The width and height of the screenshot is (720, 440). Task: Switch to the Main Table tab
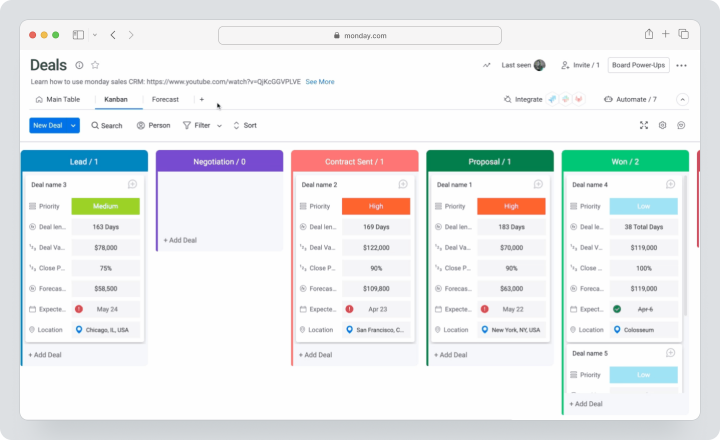(x=58, y=99)
